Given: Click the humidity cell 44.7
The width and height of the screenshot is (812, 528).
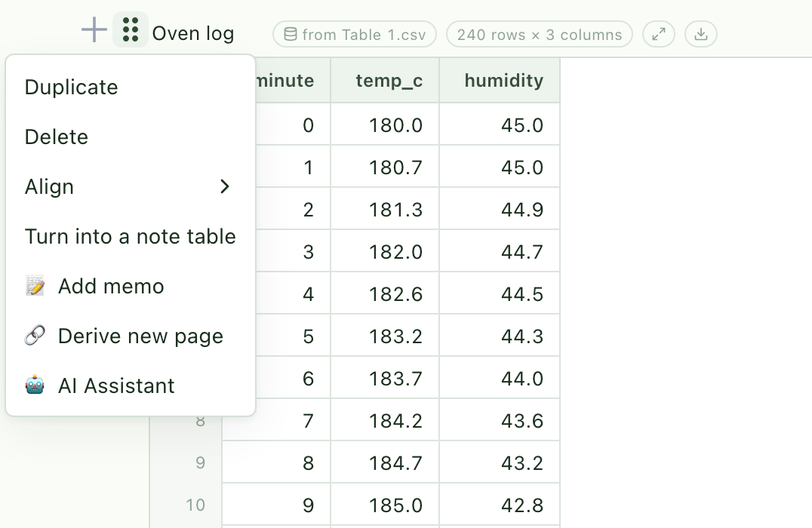Looking at the screenshot, I should (x=500, y=251).
